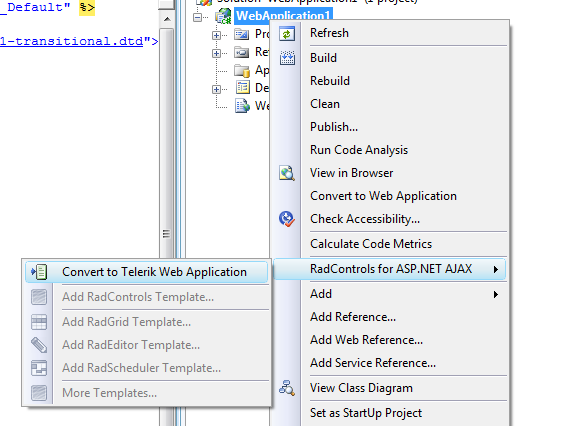Click the Web.config file icon in tree
568x426 pixels.
point(242,106)
